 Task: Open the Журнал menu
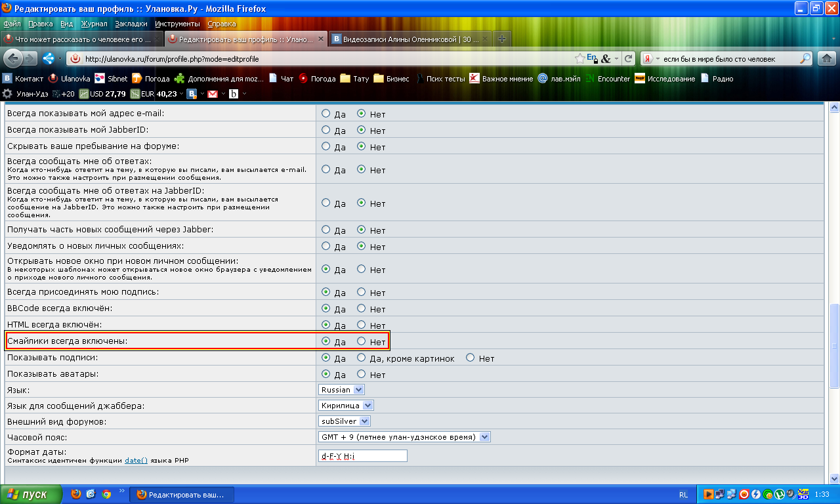pyautogui.click(x=94, y=24)
